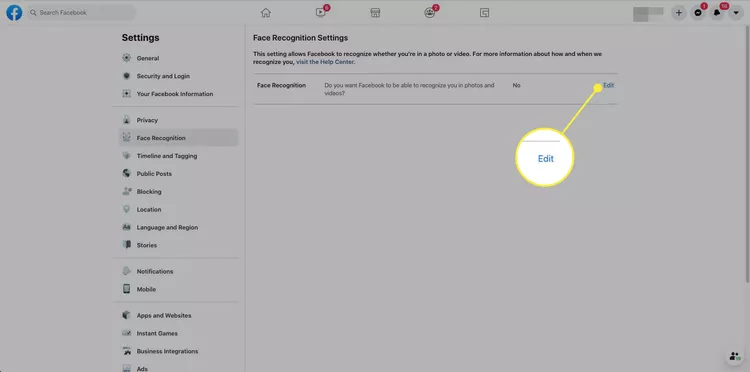This screenshot has height=372, width=750.
Task: Click the Mobile phone icon
Action: [126, 289]
